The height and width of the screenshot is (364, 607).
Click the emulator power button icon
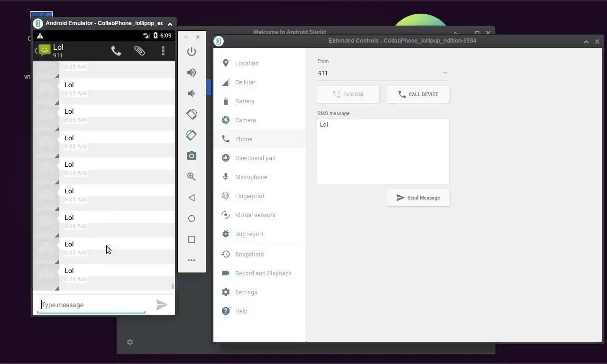click(x=192, y=52)
